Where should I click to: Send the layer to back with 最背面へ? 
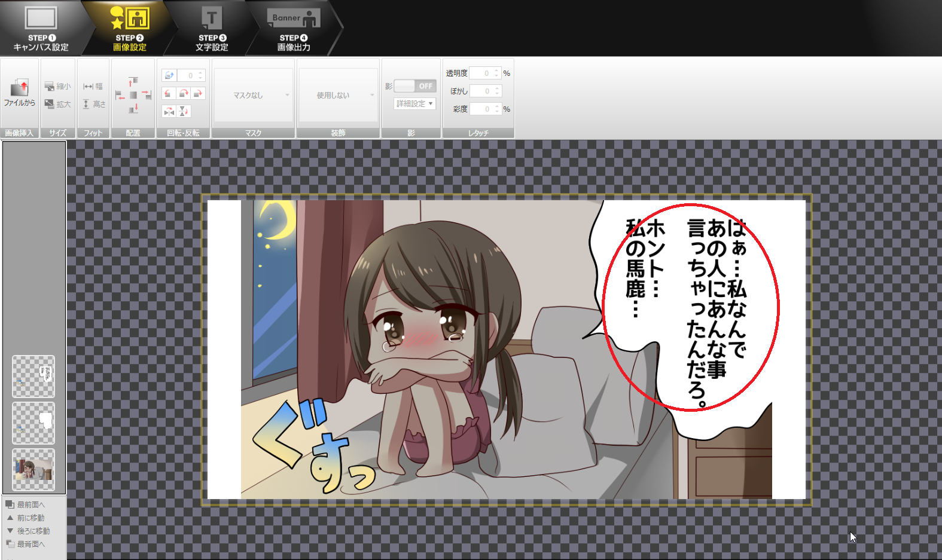[26, 544]
